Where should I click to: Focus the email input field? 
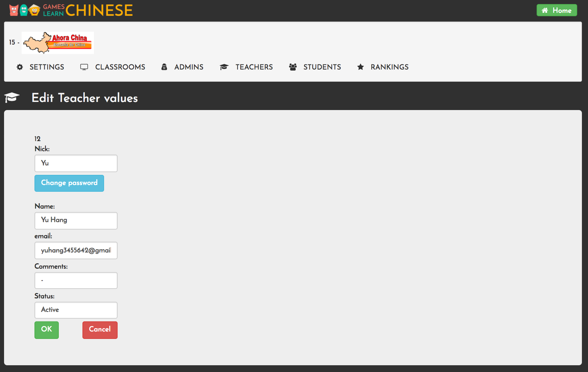[76, 250]
